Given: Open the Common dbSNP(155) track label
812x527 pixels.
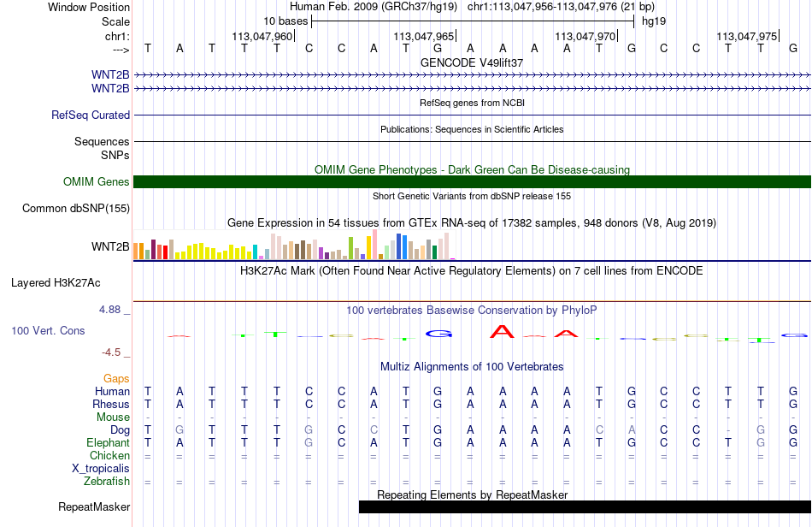Looking at the screenshot, I should point(75,208).
